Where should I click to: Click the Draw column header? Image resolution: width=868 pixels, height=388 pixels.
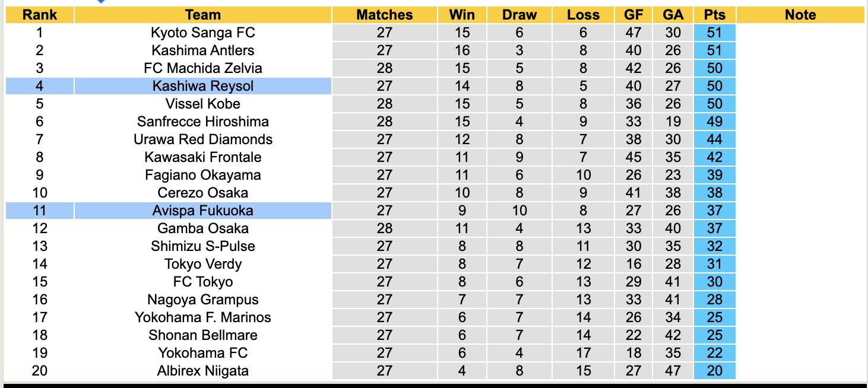(x=519, y=15)
